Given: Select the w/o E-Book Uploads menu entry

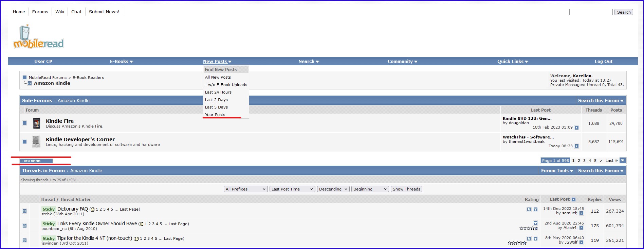Looking at the screenshot, I should pyautogui.click(x=226, y=85).
